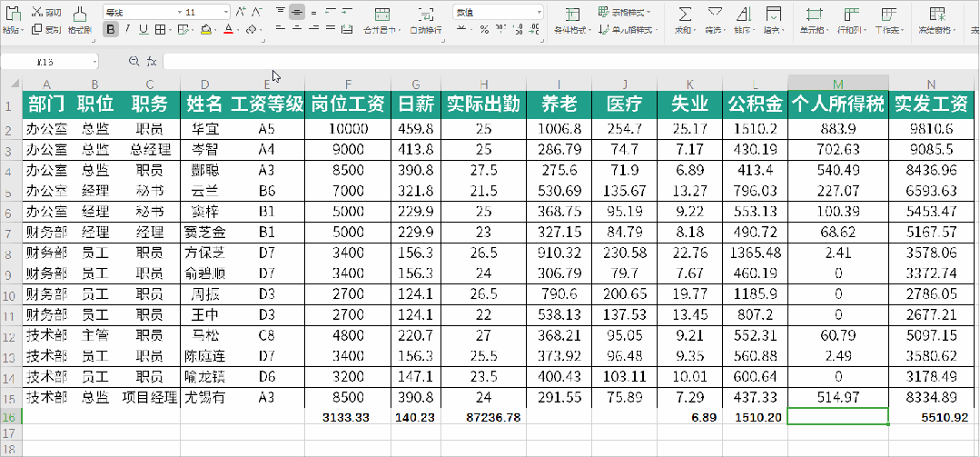Click the distributed alignment icon
This screenshot has height=457, width=980.
click(347, 29)
